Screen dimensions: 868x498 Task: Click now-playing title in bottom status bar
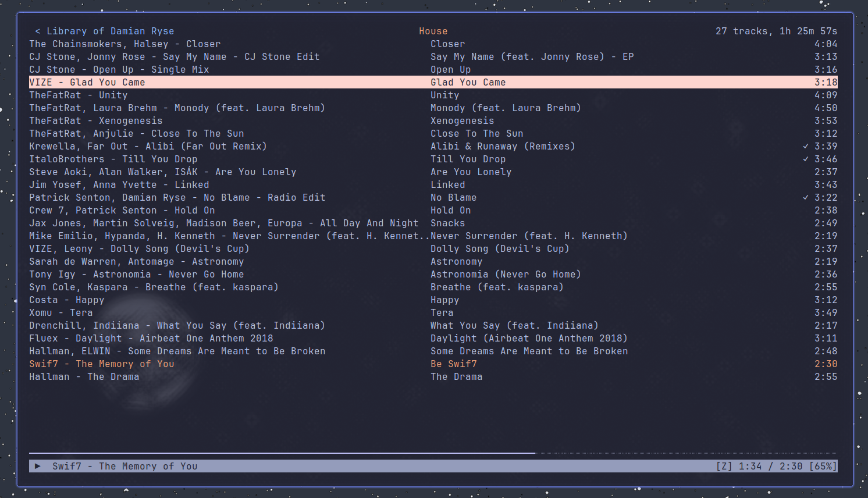[x=125, y=467]
